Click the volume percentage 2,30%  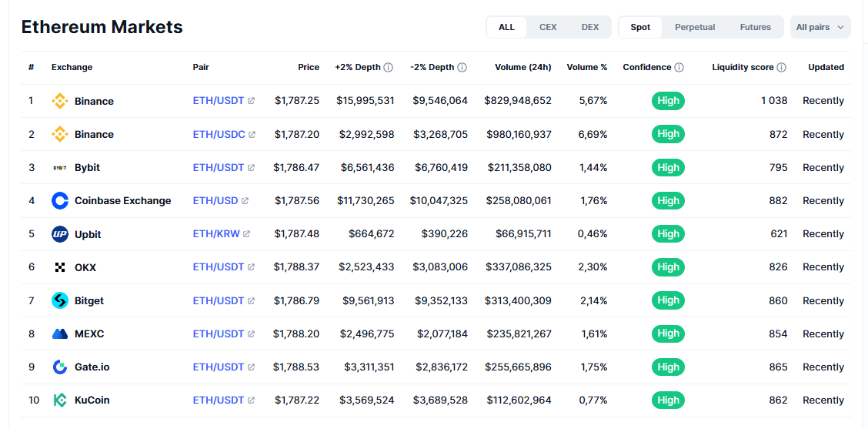593,267
